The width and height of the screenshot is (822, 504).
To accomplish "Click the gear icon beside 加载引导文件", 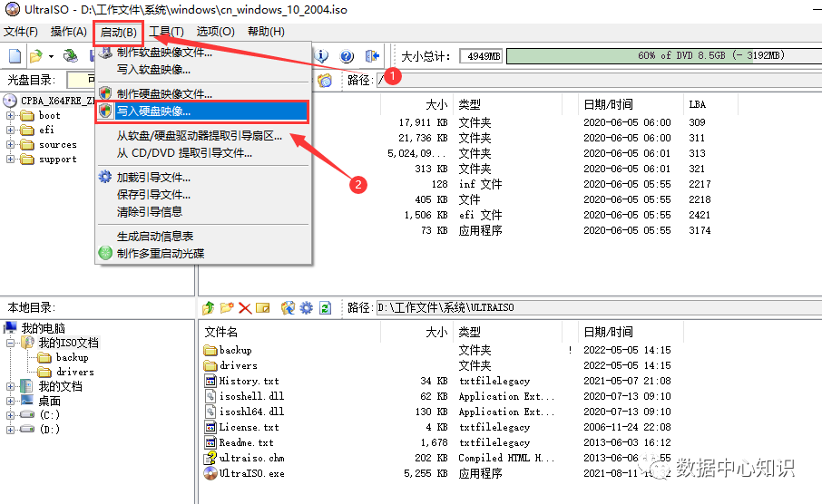I will (x=105, y=177).
